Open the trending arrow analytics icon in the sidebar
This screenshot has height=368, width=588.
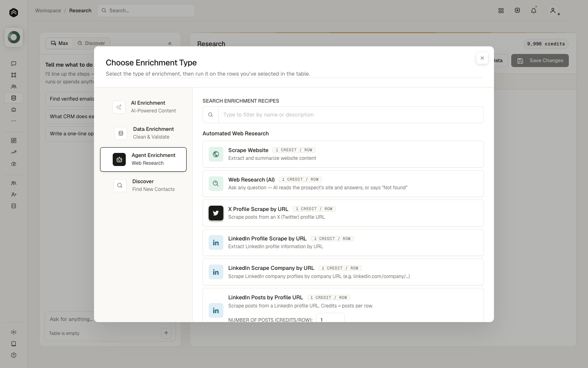[x=13, y=152]
